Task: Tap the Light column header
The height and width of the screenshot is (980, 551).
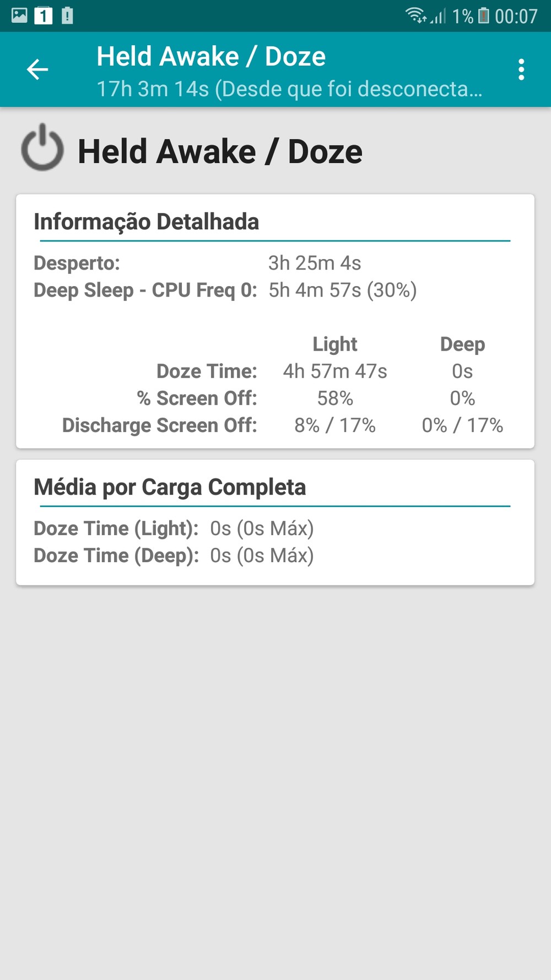Action: pyautogui.click(x=335, y=344)
